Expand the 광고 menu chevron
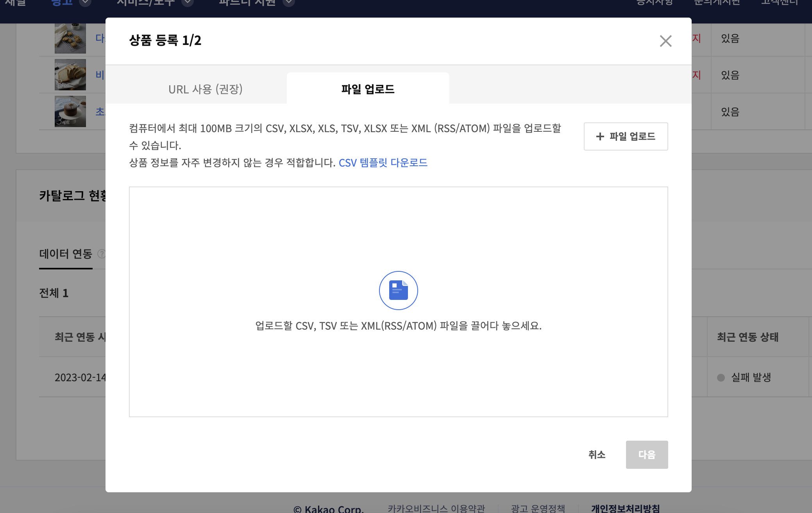This screenshot has height=513, width=812. [x=85, y=3]
